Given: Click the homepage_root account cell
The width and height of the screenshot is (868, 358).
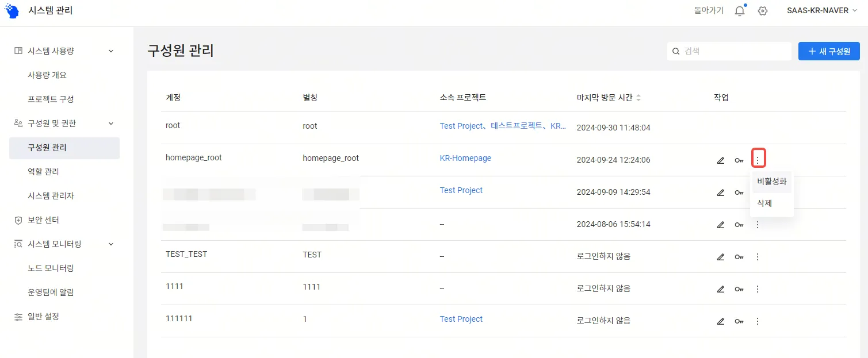Looking at the screenshot, I should (194, 158).
